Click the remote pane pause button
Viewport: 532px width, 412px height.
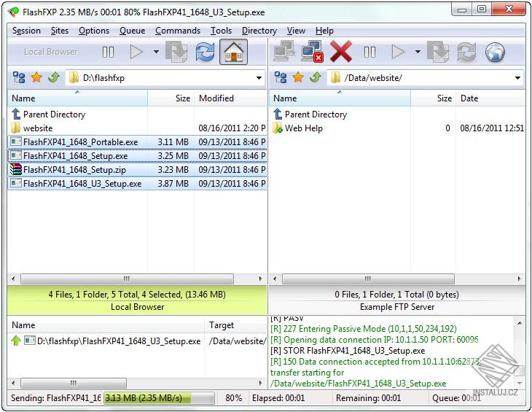(369, 53)
